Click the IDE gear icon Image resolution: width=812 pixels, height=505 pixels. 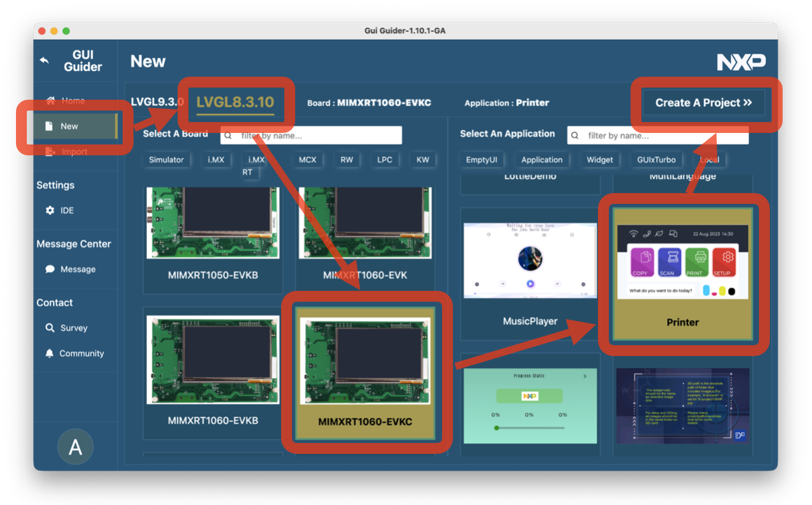coord(50,210)
